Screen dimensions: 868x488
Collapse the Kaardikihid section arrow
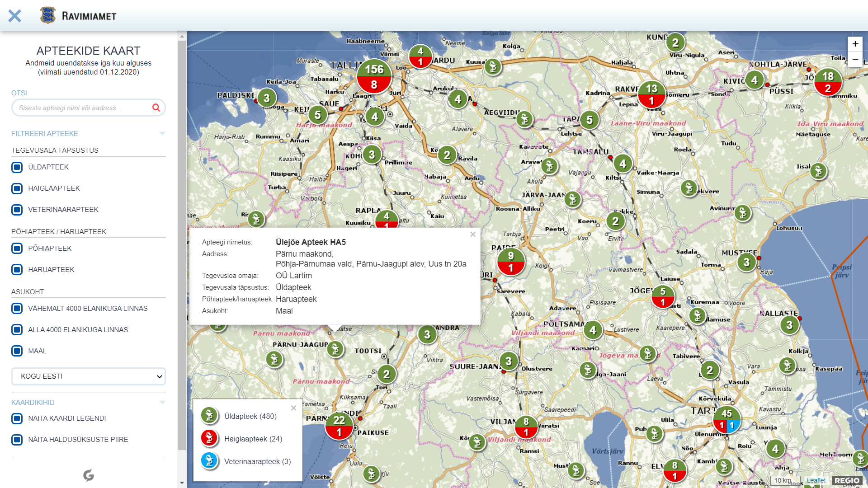(x=163, y=402)
